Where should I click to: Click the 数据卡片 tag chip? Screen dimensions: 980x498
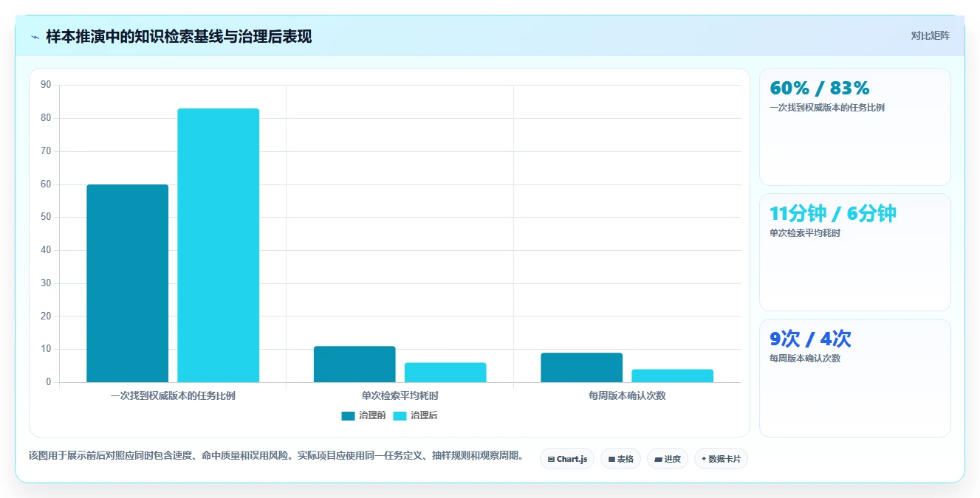pyautogui.click(x=721, y=459)
